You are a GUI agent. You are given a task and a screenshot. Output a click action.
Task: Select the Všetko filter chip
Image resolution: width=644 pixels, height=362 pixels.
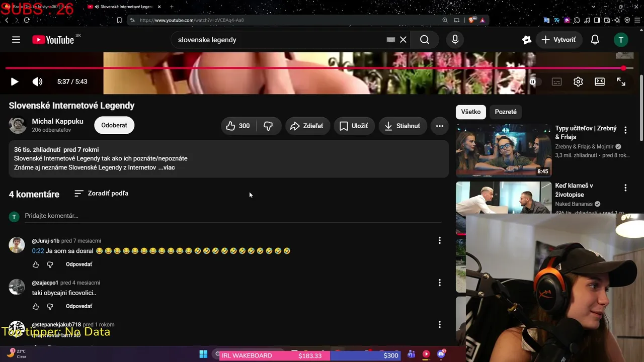tap(471, 112)
